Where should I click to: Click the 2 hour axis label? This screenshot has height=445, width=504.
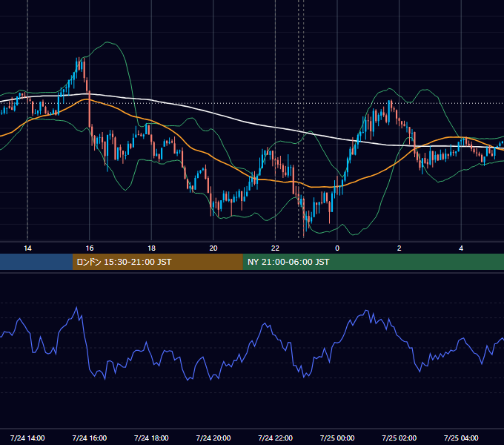(399, 248)
